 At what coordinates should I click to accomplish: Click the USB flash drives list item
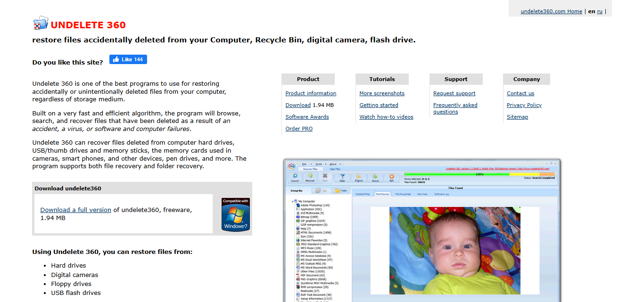click(x=76, y=293)
